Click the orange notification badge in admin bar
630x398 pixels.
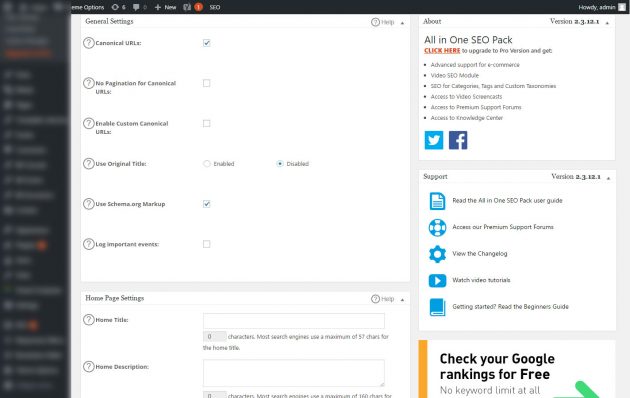click(198, 7)
